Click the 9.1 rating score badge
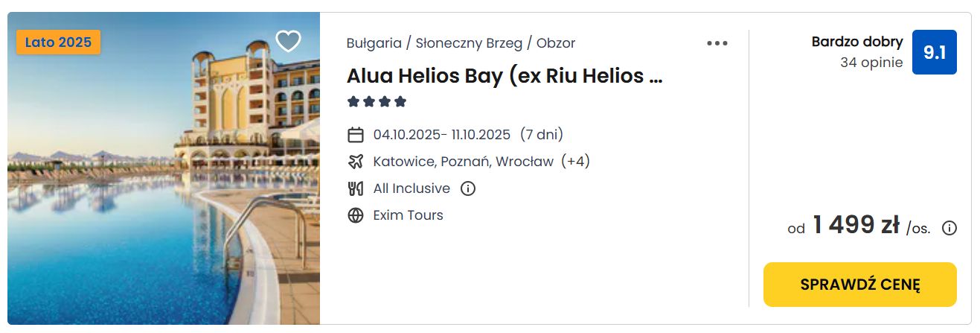The width and height of the screenshot is (980, 333). click(934, 52)
